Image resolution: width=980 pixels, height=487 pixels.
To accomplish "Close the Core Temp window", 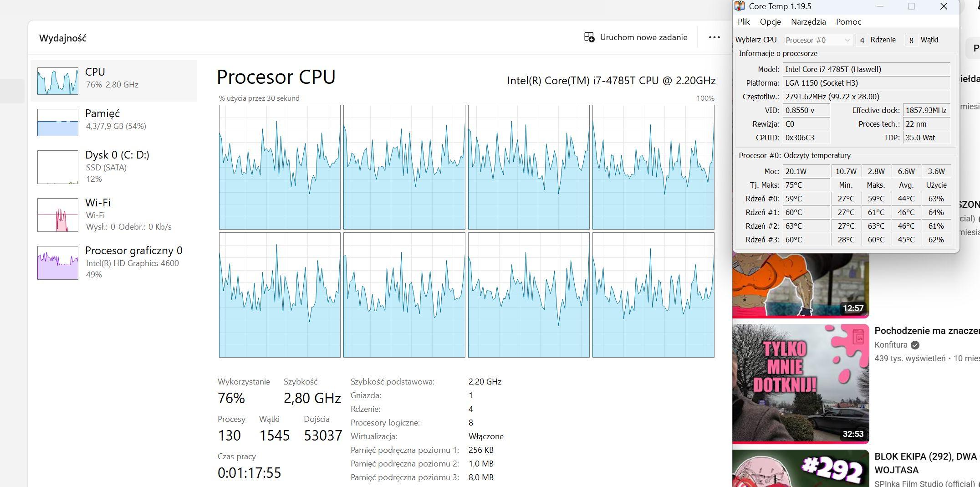I will click(x=944, y=6).
